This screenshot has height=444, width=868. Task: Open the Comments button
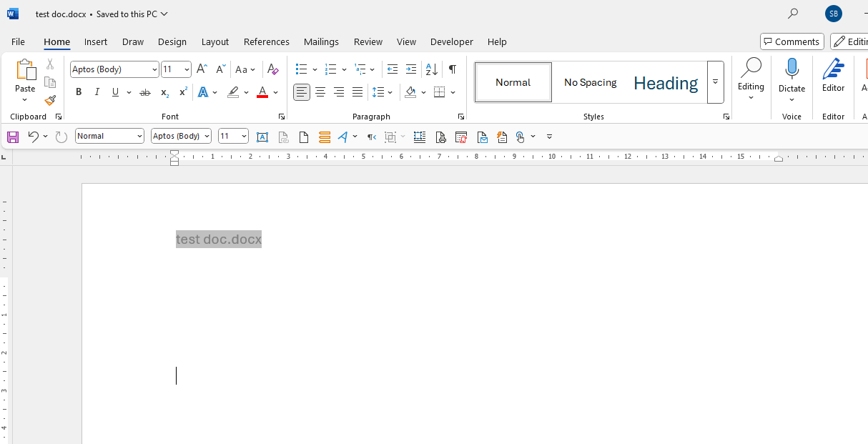(x=792, y=41)
